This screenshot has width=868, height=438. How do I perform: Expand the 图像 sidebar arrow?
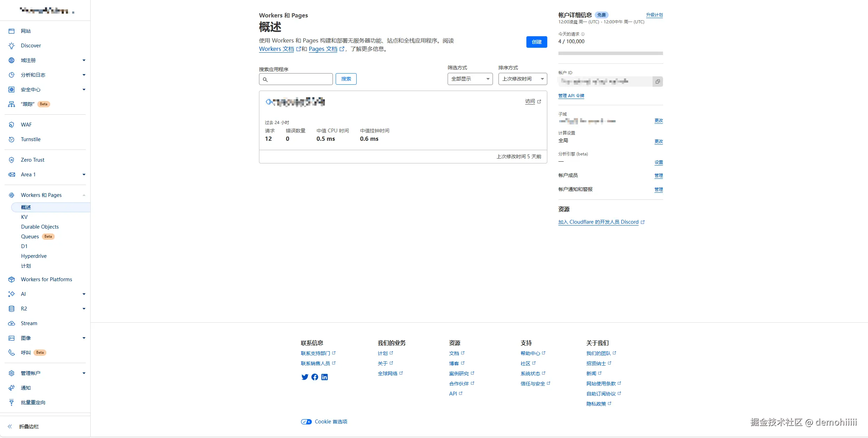pyautogui.click(x=84, y=338)
